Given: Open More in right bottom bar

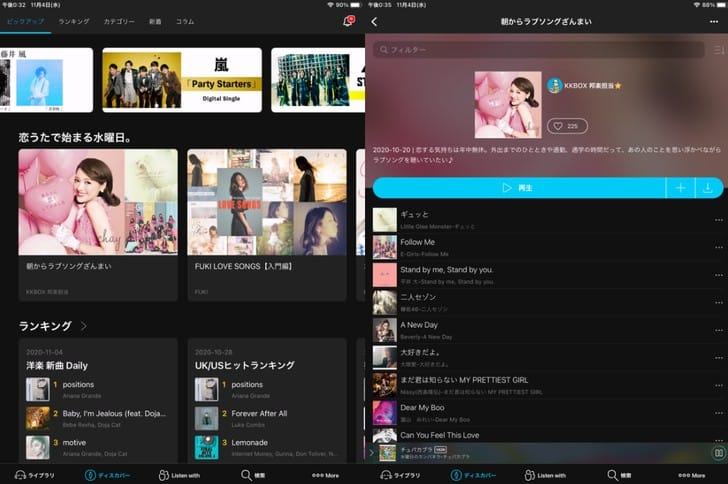Looking at the screenshot, I should tap(691, 475).
